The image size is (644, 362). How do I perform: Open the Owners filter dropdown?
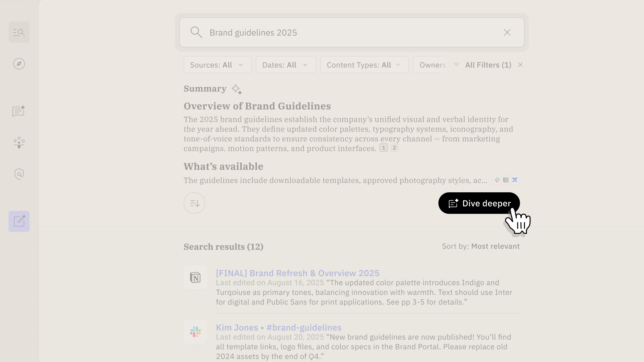pos(432,65)
